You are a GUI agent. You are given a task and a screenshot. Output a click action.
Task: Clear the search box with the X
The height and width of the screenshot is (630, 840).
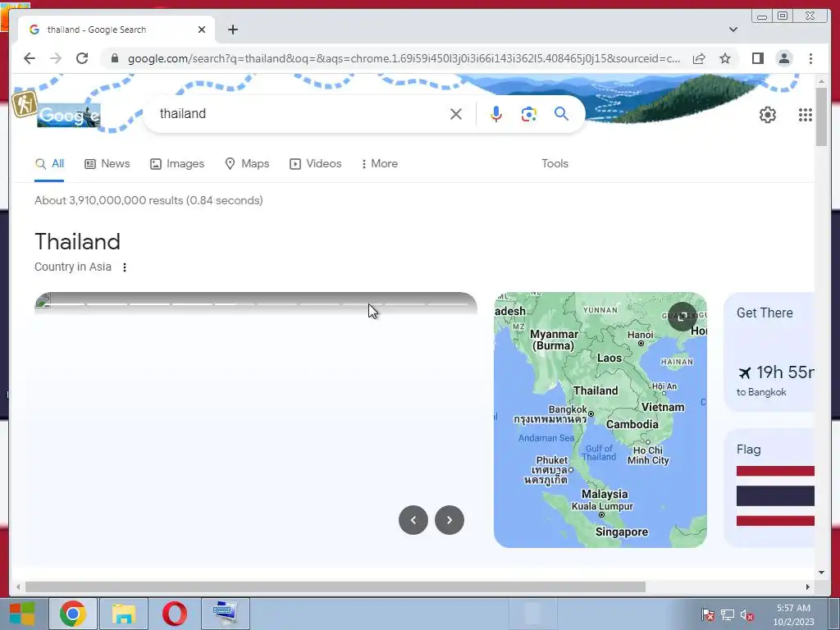point(456,113)
